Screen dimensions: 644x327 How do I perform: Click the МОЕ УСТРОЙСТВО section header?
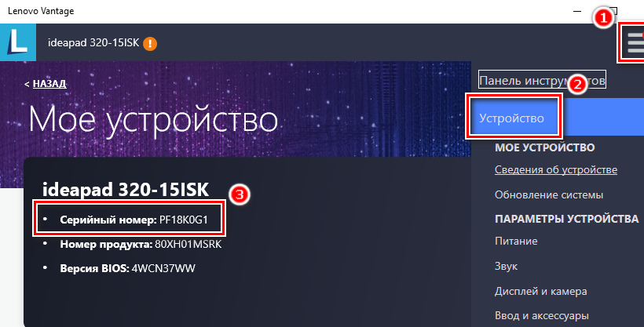[x=544, y=147]
